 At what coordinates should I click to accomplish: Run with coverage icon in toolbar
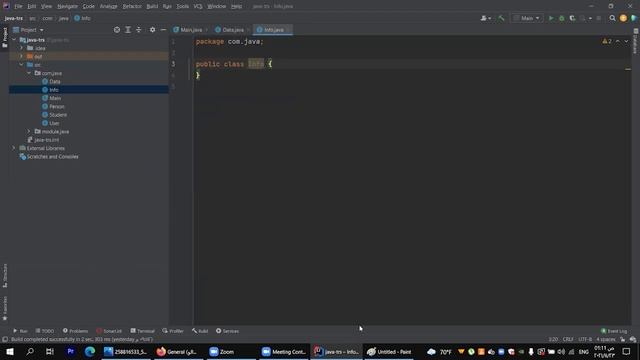[572, 18]
